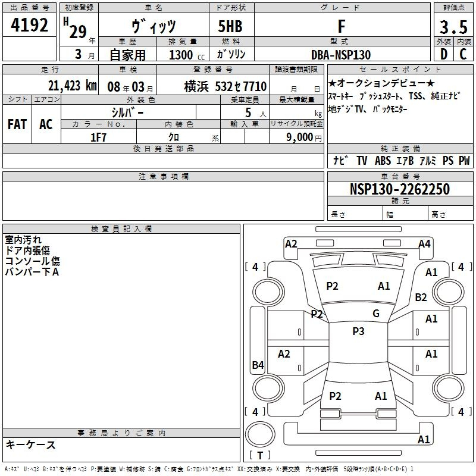Click the A4 mark at the diagram's top corner
This screenshot has height=476, width=476.
(x=424, y=243)
